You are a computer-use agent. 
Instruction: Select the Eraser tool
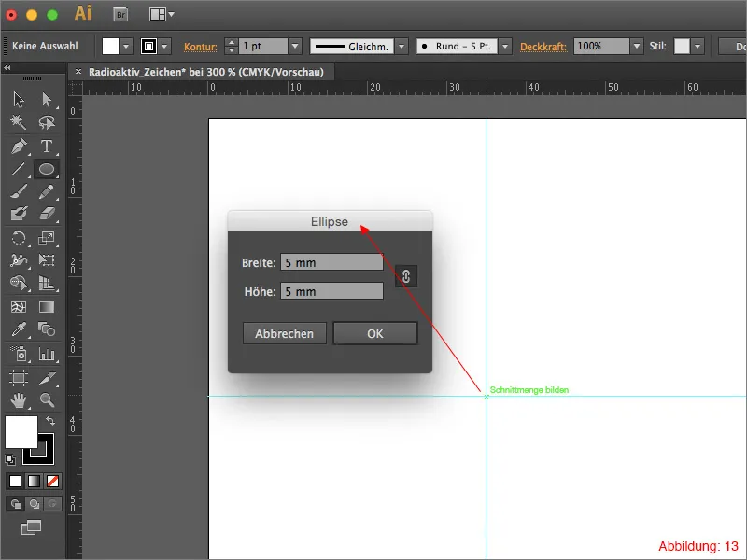click(x=47, y=214)
